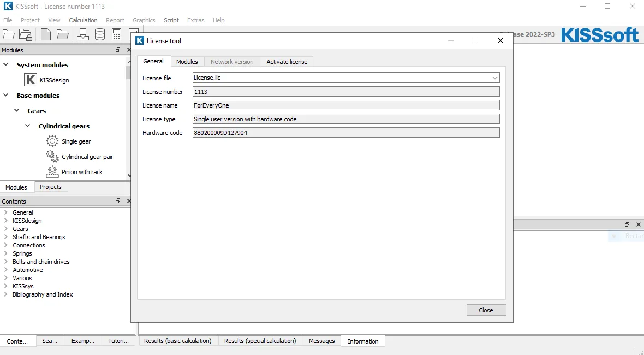
Task: Open the License file dropdown
Action: click(494, 78)
